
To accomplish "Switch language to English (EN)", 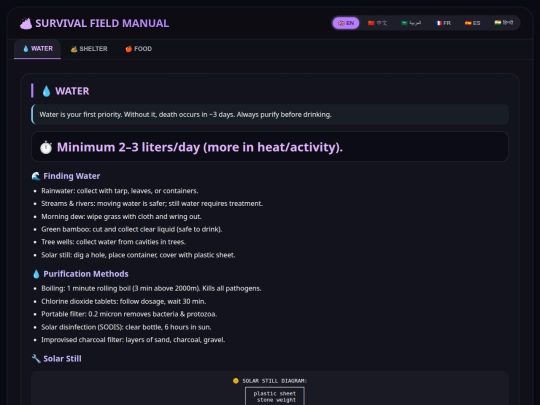I will click(x=346, y=23).
